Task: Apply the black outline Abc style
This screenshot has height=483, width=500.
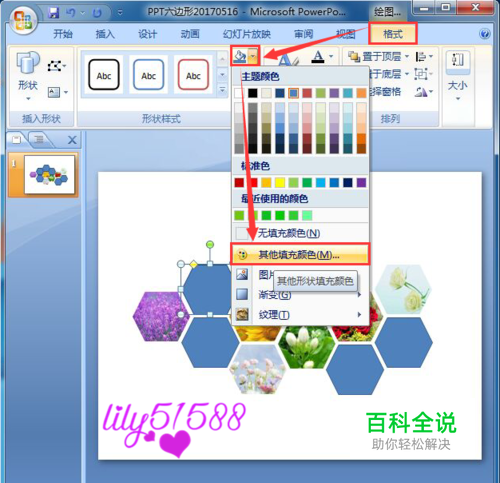Action: point(104,75)
